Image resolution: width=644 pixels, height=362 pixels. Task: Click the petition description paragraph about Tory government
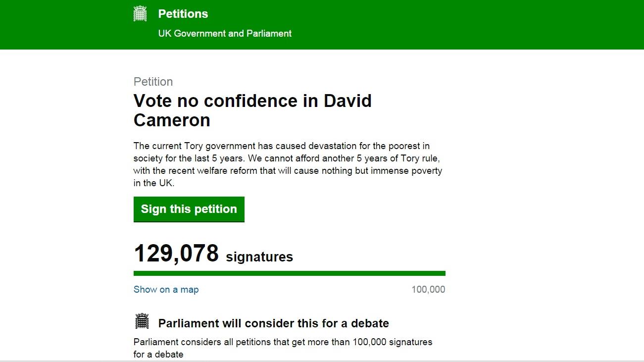click(x=287, y=158)
